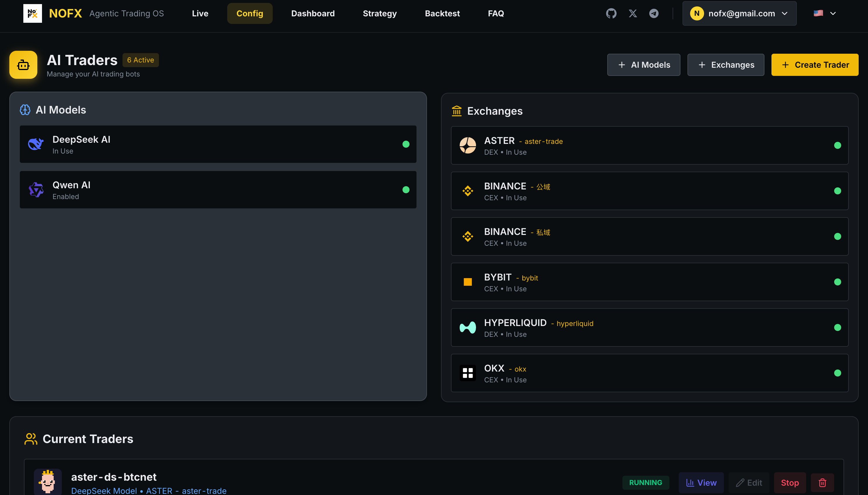
Task: Click OKX green status dot
Action: pos(838,373)
